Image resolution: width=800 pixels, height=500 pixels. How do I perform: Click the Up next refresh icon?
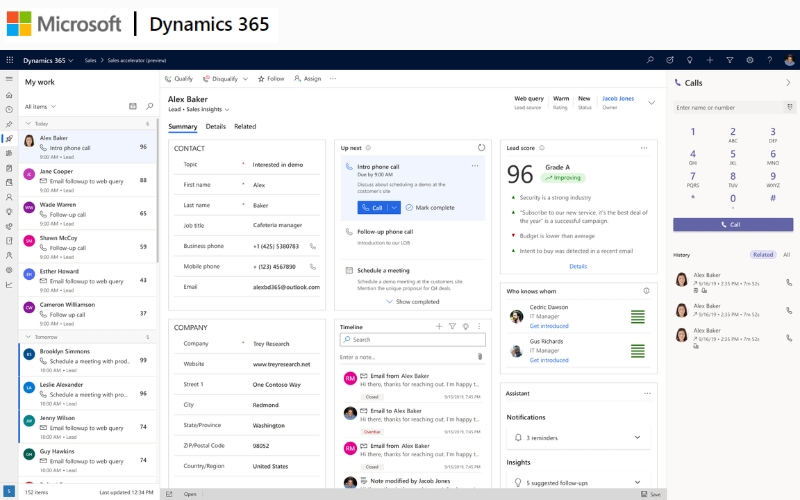pyautogui.click(x=481, y=147)
